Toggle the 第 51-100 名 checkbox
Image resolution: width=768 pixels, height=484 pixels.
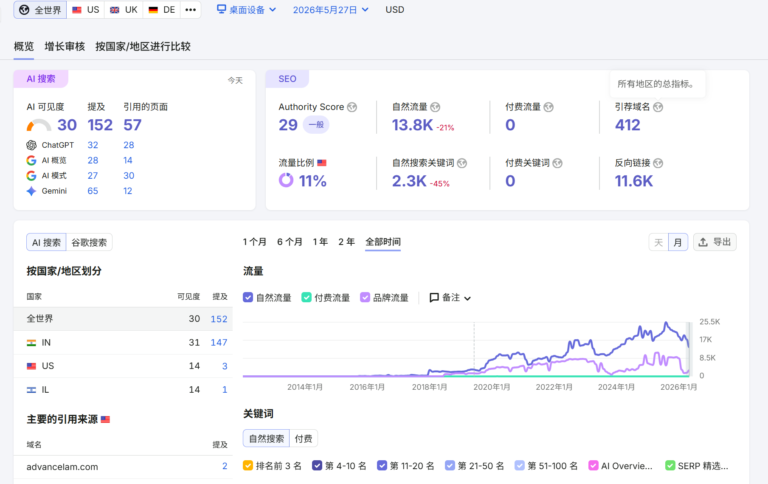(520, 465)
